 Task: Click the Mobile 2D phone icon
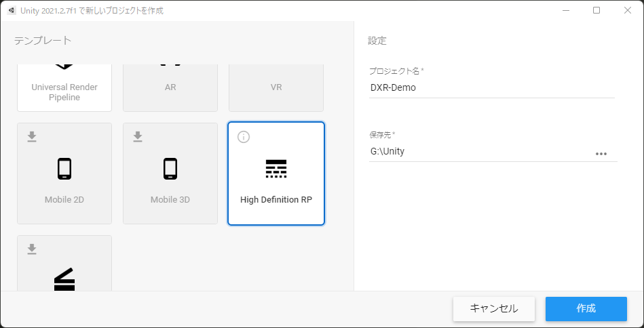64,169
